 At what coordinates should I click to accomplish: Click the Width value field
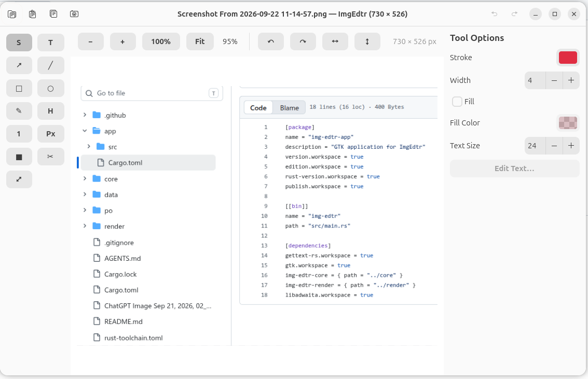[x=535, y=80]
